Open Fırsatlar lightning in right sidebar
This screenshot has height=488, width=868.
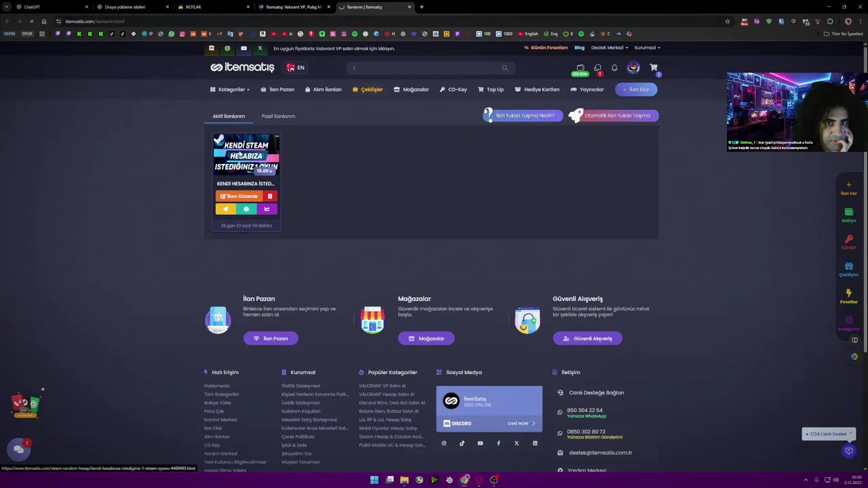(x=848, y=297)
